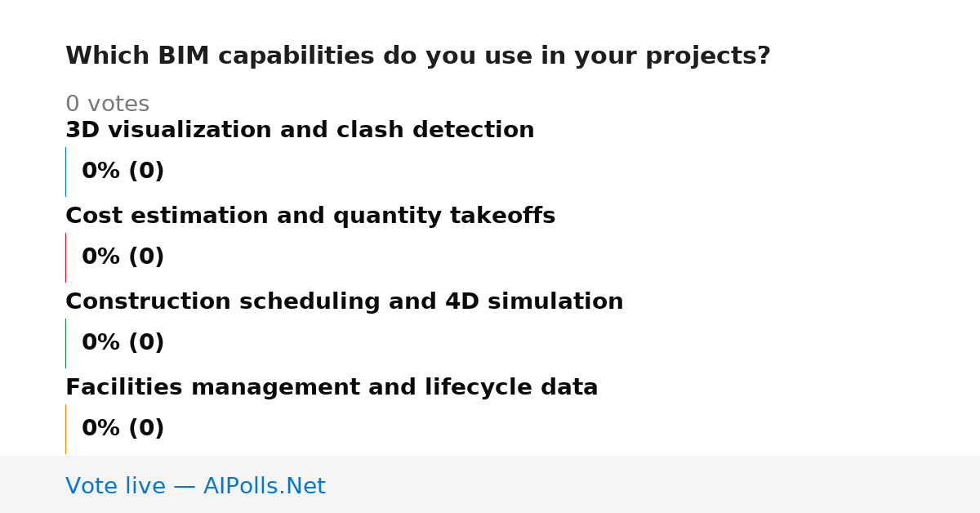The height and width of the screenshot is (513, 980).
Task: Click the 0 votes total counter
Action: pyautogui.click(x=107, y=105)
